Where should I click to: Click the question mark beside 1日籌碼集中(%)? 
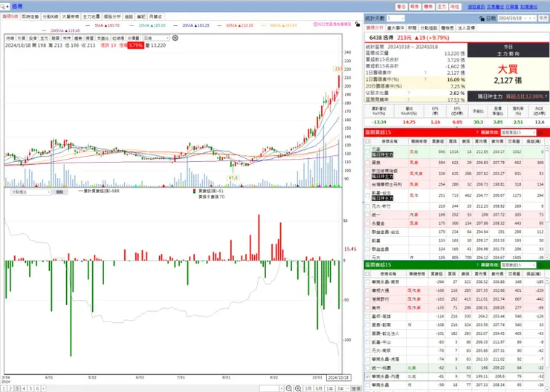(425, 79)
